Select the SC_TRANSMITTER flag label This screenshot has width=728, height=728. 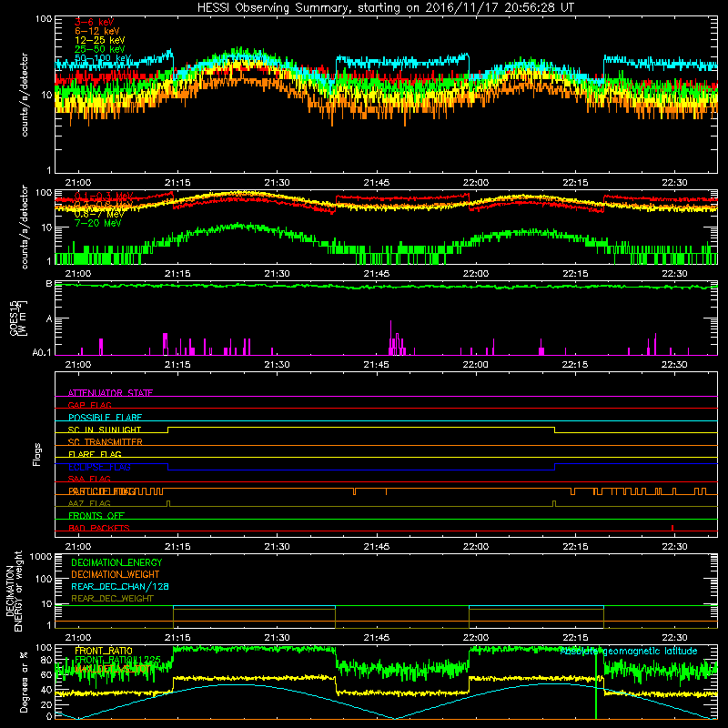tap(105, 442)
